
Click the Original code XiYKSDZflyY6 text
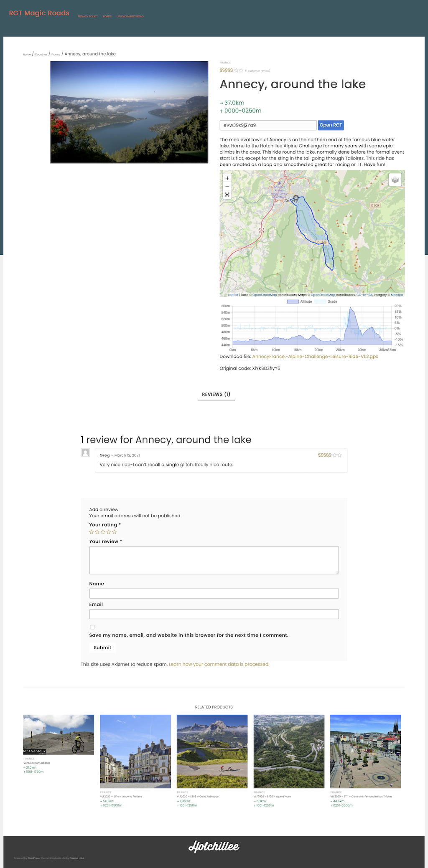[250, 368]
